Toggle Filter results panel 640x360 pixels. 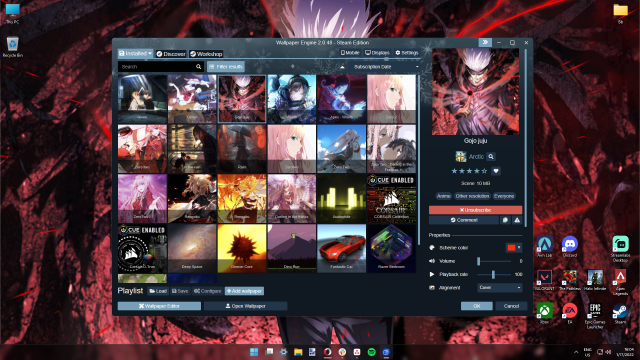(x=226, y=67)
